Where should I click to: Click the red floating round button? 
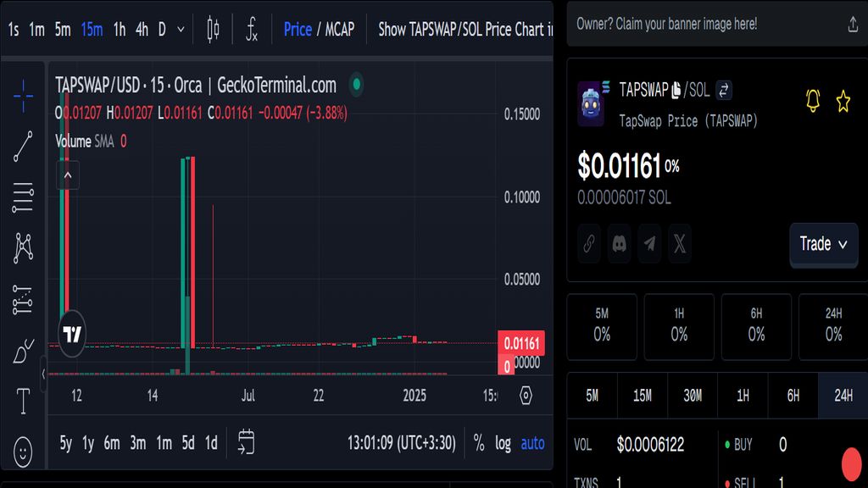[851, 463]
